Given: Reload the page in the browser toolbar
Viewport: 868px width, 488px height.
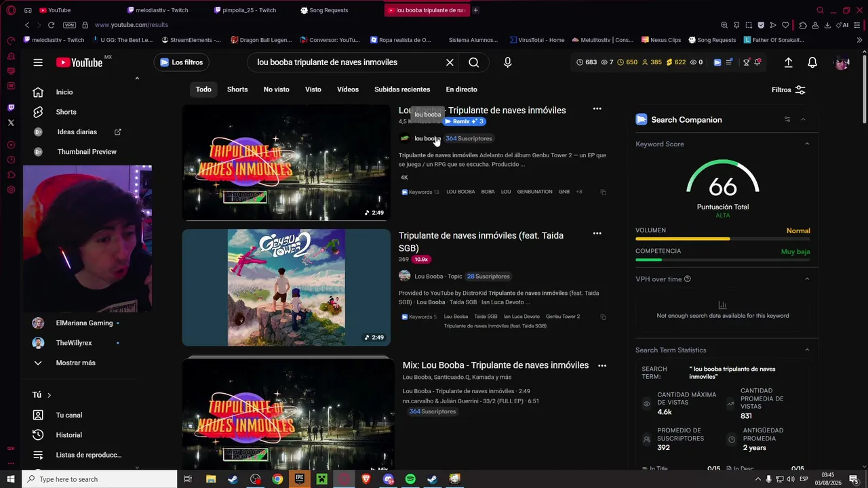Looking at the screenshot, I should [x=51, y=25].
